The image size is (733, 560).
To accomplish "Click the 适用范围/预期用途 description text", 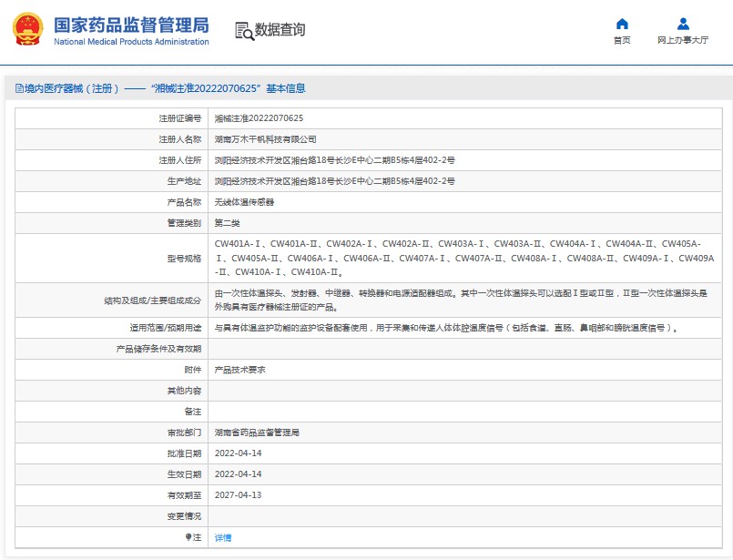I will (x=446, y=328).
